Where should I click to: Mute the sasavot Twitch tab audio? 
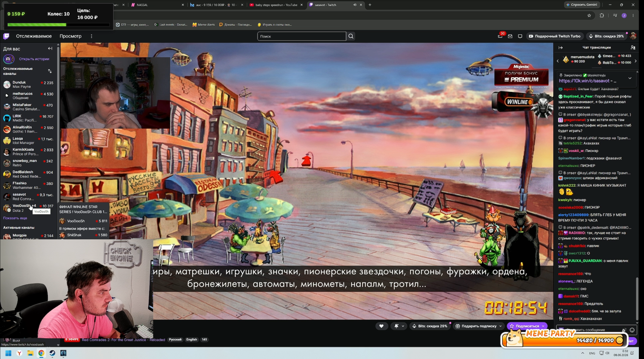pyautogui.click(x=355, y=5)
